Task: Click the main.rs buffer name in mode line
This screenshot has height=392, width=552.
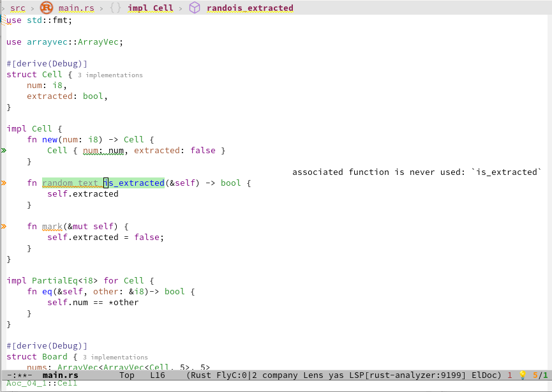Action: pyautogui.click(x=60, y=375)
